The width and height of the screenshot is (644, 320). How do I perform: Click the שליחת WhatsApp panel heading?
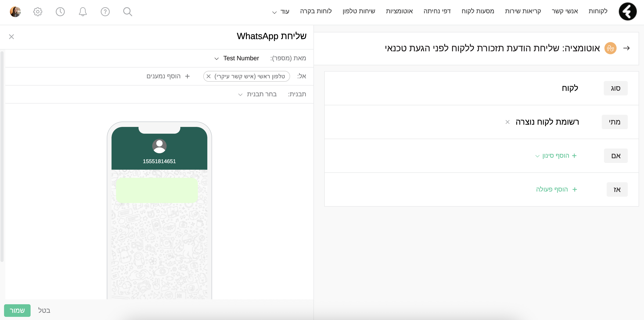271,36
